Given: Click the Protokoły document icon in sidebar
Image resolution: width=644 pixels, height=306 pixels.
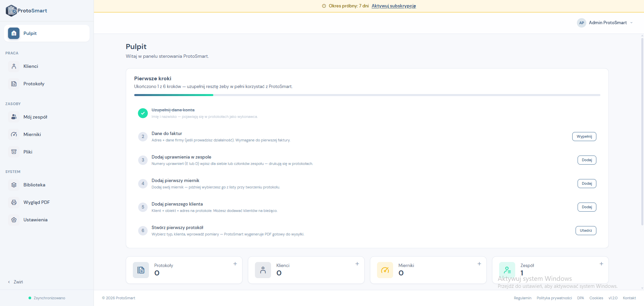Looking at the screenshot, I should (x=14, y=84).
